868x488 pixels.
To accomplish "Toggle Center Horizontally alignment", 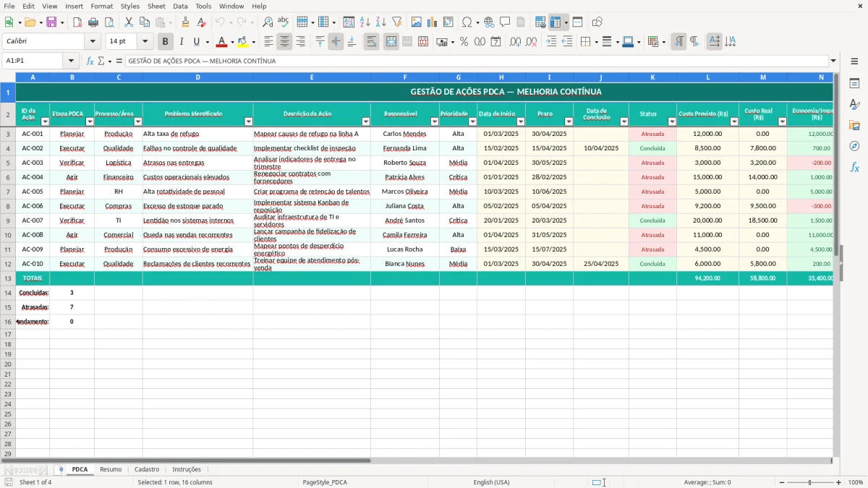I will click(x=284, y=42).
